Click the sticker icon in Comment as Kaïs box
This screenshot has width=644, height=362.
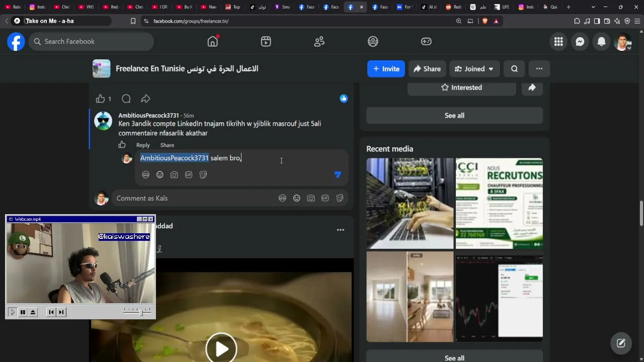340,198
